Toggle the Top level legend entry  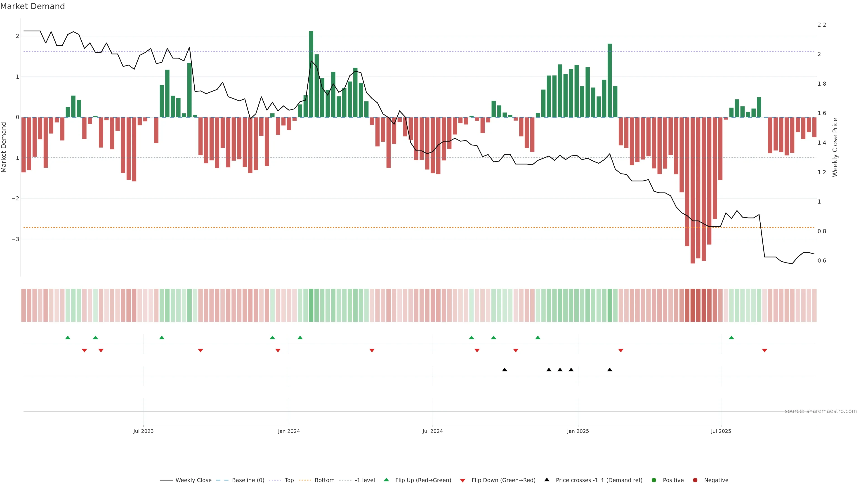pos(289,480)
